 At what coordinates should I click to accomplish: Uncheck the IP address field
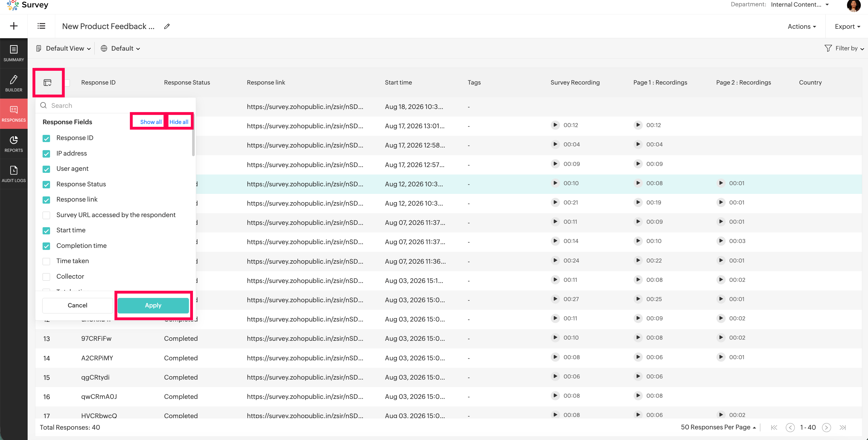pyautogui.click(x=47, y=154)
